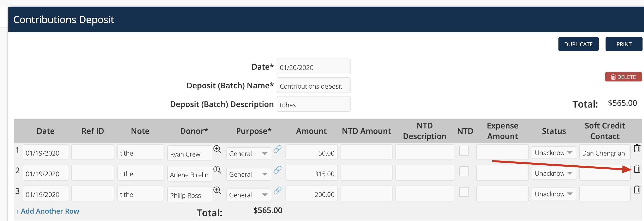Open donor search magnifier for Ryan Crew

[217, 149]
